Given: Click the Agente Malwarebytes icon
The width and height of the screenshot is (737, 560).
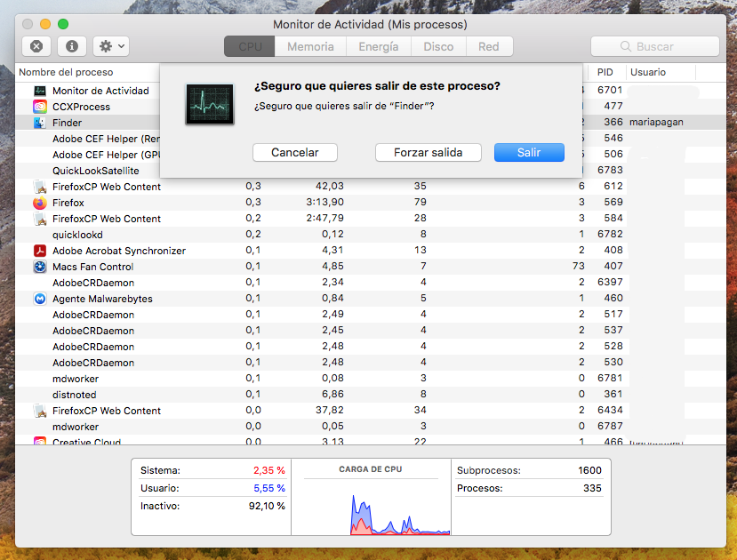Looking at the screenshot, I should (x=40, y=299).
